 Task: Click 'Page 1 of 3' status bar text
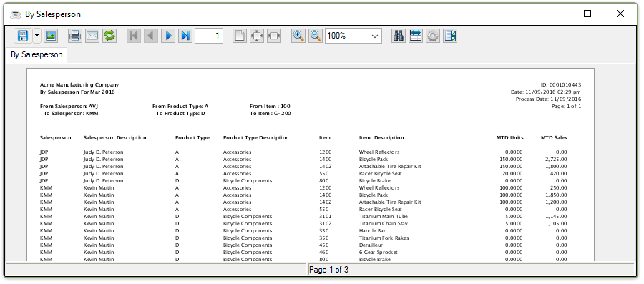pos(328,270)
